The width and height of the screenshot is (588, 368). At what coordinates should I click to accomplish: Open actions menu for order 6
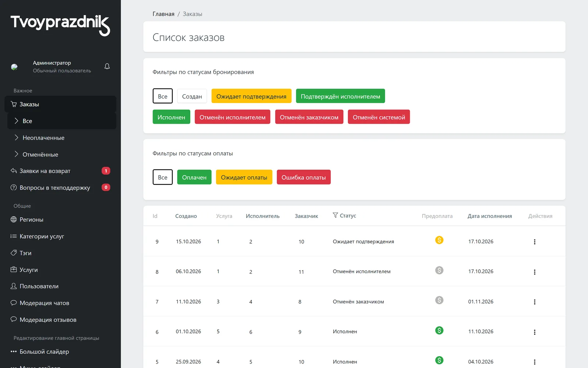tap(534, 332)
